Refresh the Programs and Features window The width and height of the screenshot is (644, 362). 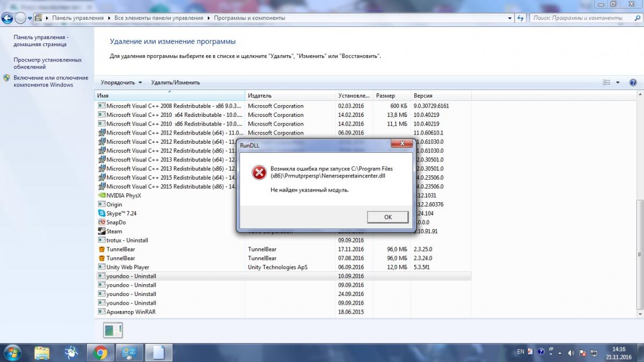[x=520, y=18]
